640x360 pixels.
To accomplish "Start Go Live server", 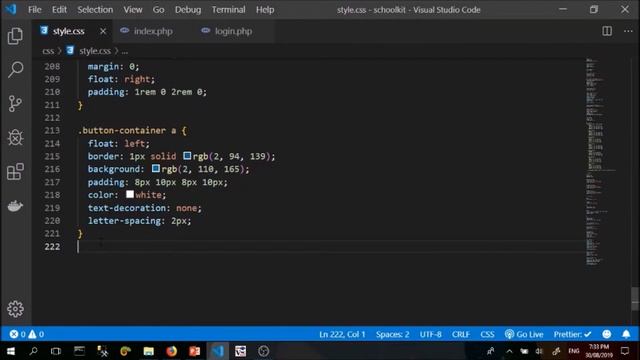I will [x=524, y=334].
